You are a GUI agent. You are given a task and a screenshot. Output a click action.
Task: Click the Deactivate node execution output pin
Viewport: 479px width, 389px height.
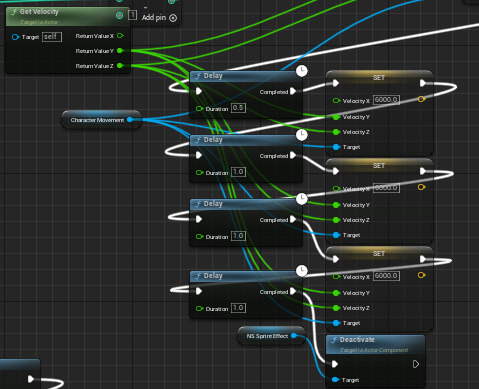416,364
